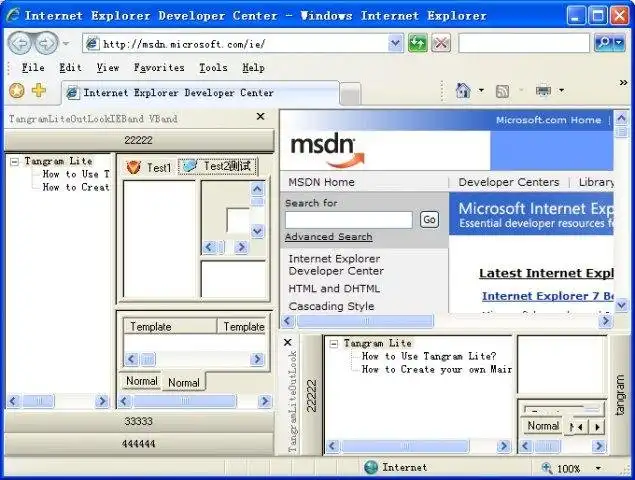Show more command bar items via double chevron
Screen dimensions: 635x480
tap(623, 83)
